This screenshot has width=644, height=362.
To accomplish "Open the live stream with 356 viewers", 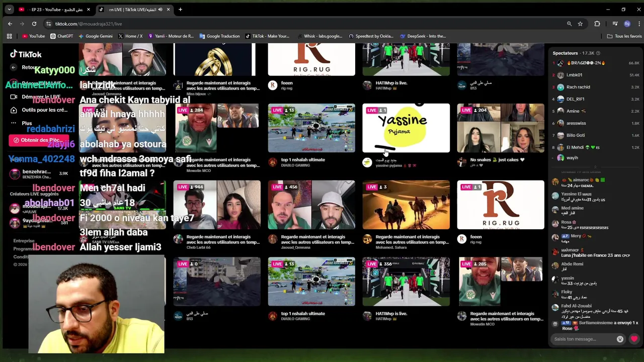I will click(x=406, y=282).
